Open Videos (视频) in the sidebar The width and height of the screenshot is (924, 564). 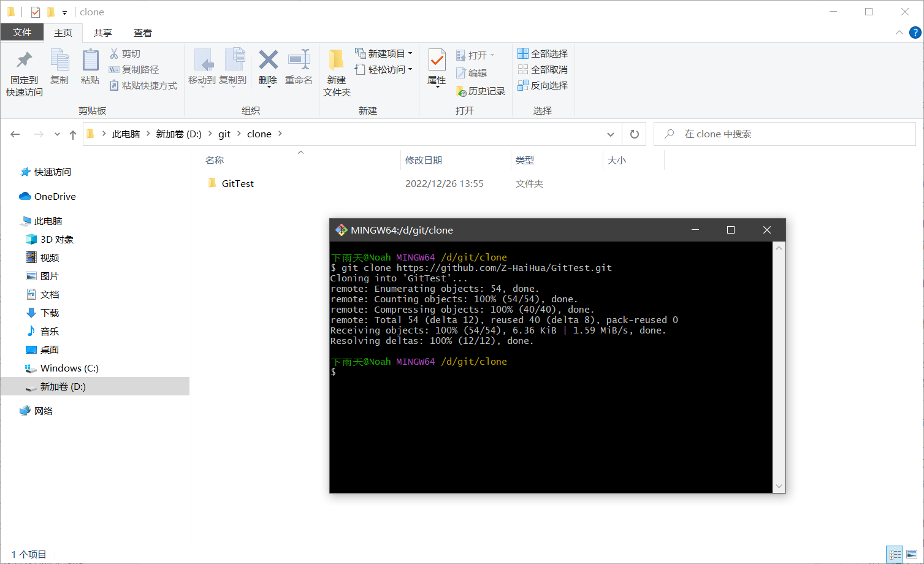(x=50, y=258)
